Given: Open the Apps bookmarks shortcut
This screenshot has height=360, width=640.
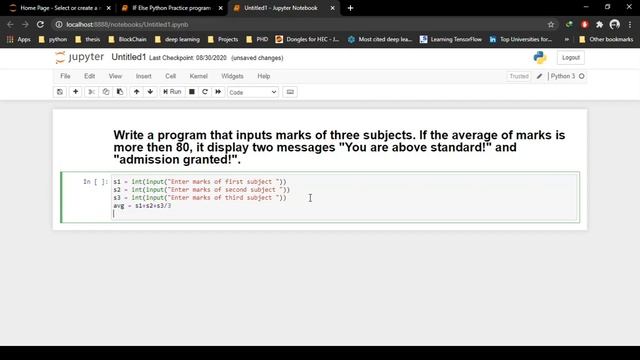Looking at the screenshot, I should (x=19, y=40).
